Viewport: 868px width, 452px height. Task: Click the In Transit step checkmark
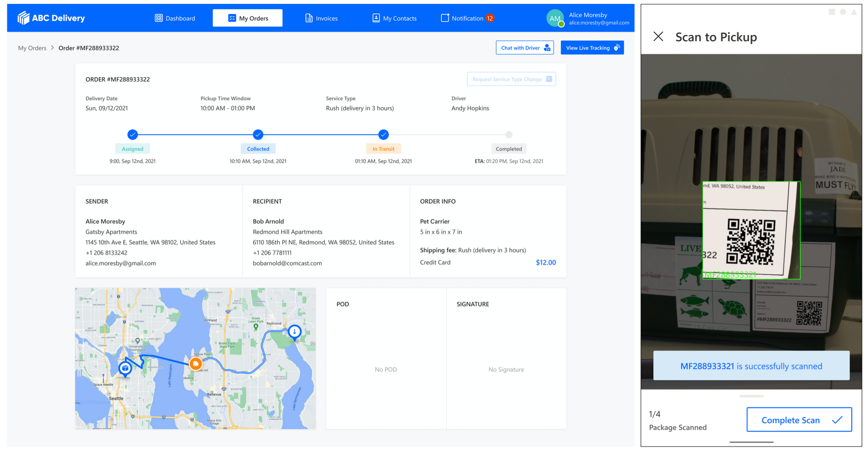tap(383, 135)
